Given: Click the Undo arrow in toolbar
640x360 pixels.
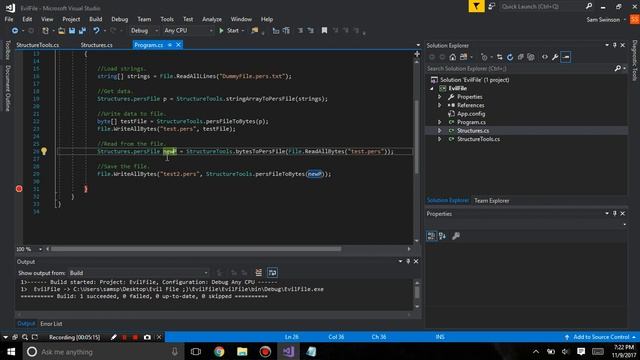Looking at the screenshot, I should click(96, 31).
